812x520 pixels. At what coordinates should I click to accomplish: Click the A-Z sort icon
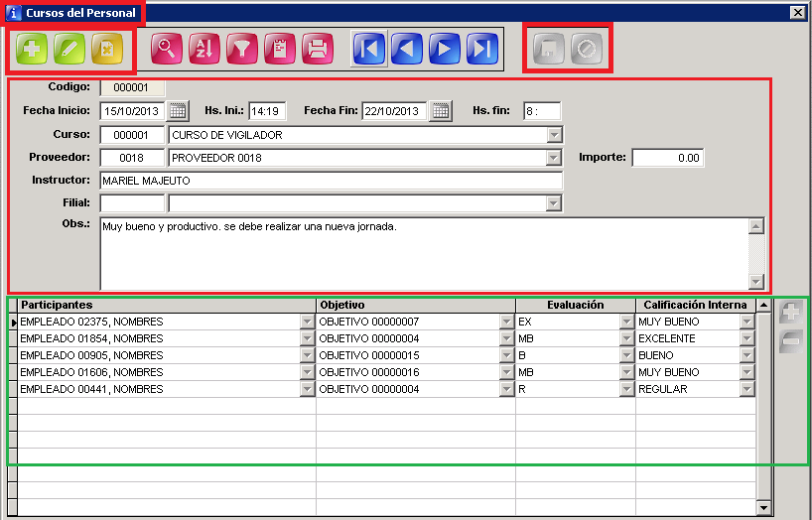(x=204, y=49)
